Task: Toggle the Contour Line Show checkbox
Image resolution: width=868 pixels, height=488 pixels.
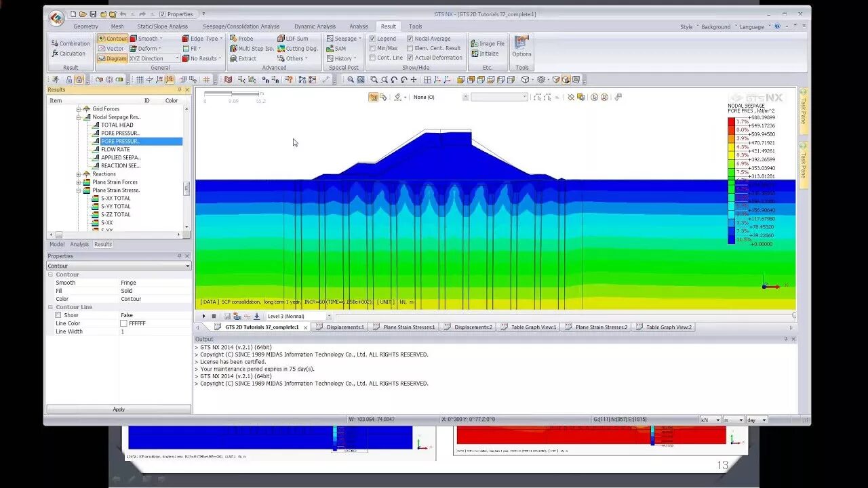Action: coord(58,315)
